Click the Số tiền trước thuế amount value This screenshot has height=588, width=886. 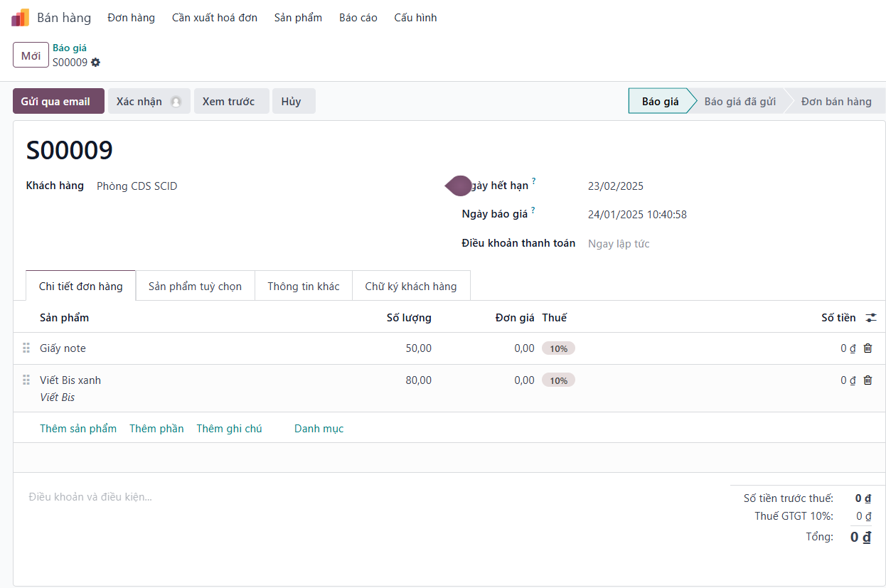click(863, 498)
